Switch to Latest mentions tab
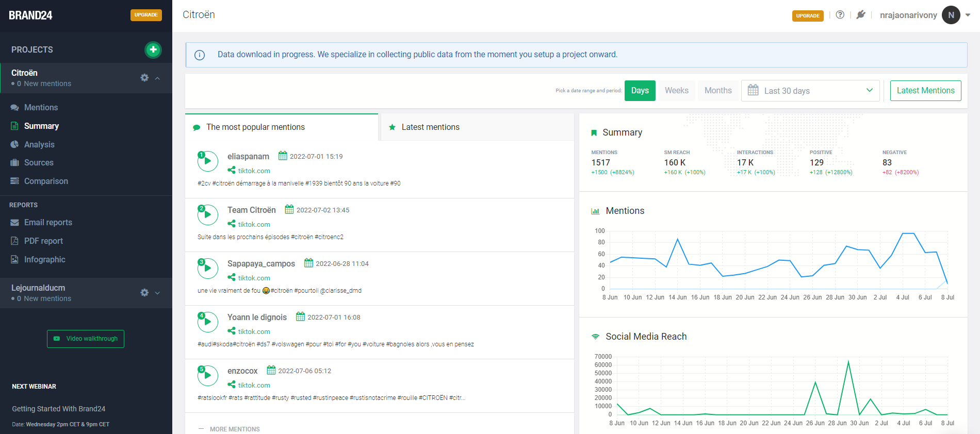980x434 pixels. (x=477, y=127)
